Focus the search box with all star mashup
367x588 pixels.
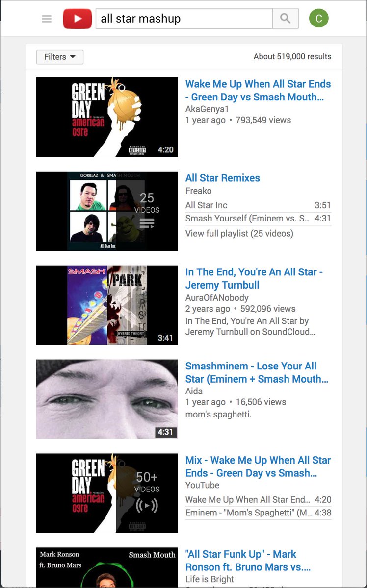tap(184, 19)
